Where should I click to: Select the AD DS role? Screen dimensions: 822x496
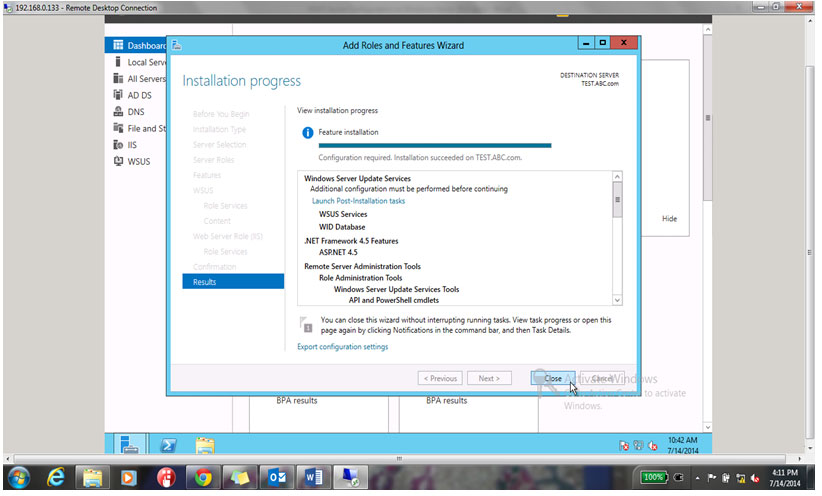(133, 95)
